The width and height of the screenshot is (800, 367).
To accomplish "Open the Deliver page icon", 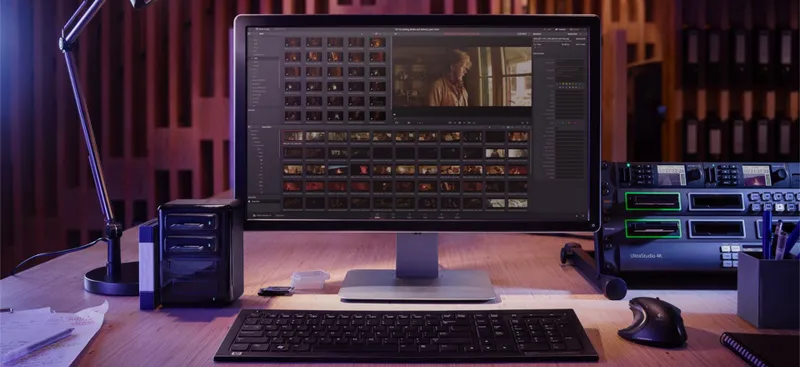I will [457, 215].
